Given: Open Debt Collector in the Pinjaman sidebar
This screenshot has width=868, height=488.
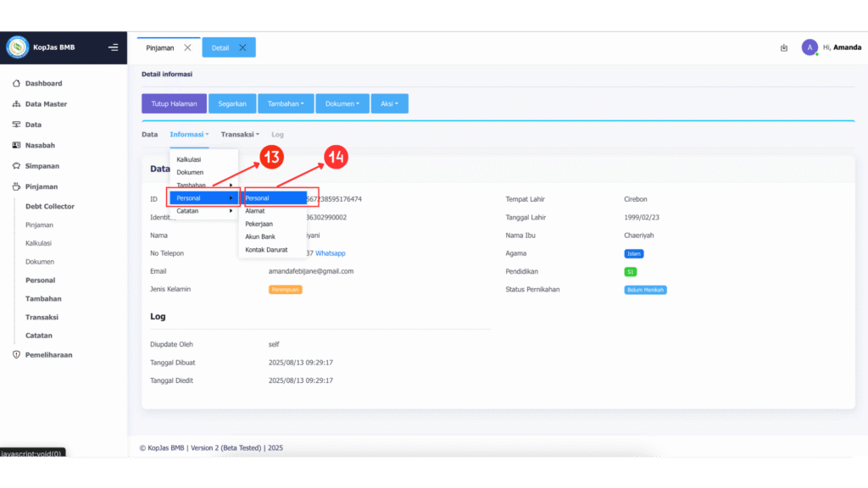Looking at the screenshot, I should coord(50,207).
